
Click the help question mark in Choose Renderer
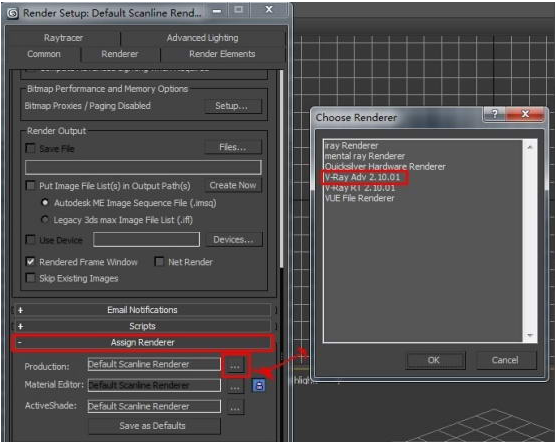tap(495, 114)
